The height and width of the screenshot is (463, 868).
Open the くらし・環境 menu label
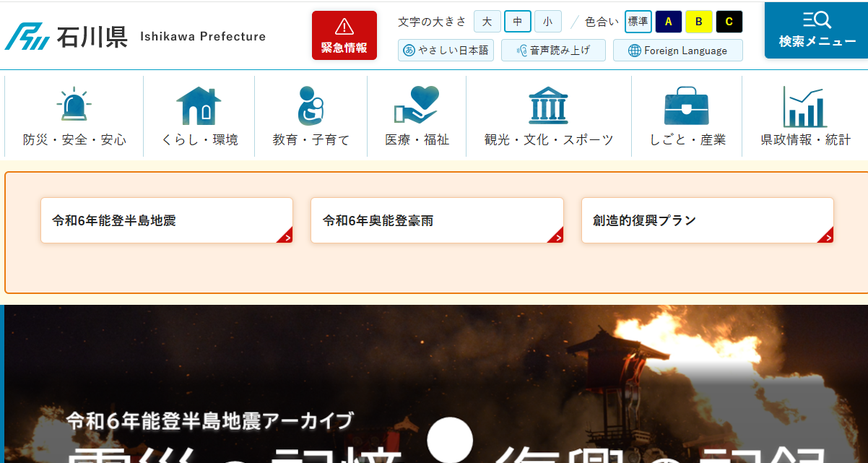[x=199, y=140]
